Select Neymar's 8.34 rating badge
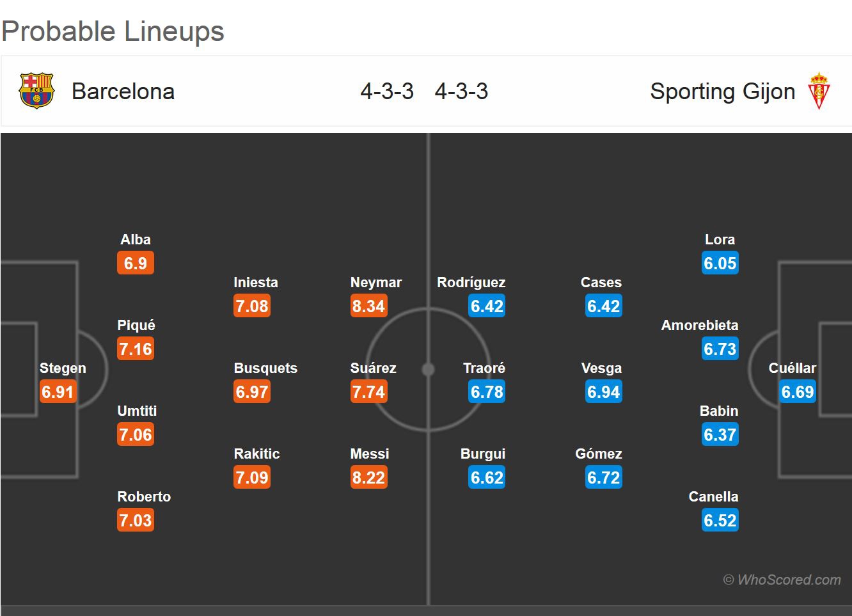852x616 pixels. click(x=369, y=306)
